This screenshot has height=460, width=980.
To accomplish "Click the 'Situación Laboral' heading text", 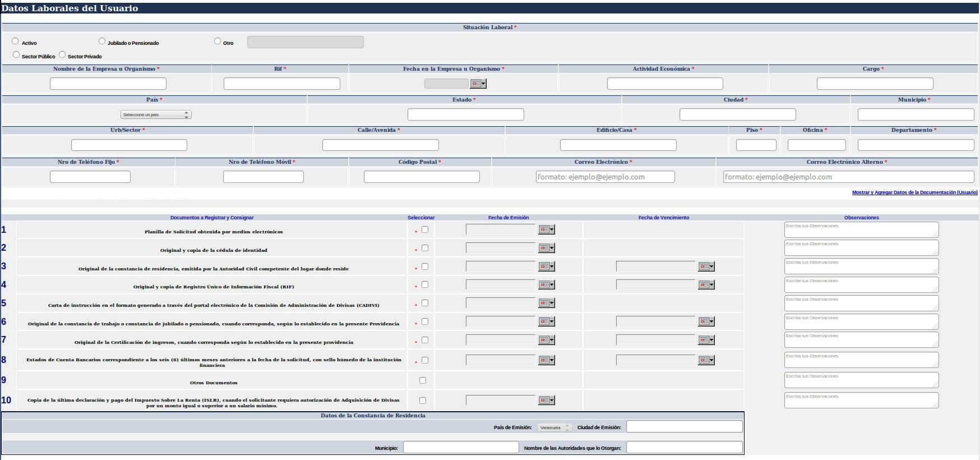I will tap(488, 27).
